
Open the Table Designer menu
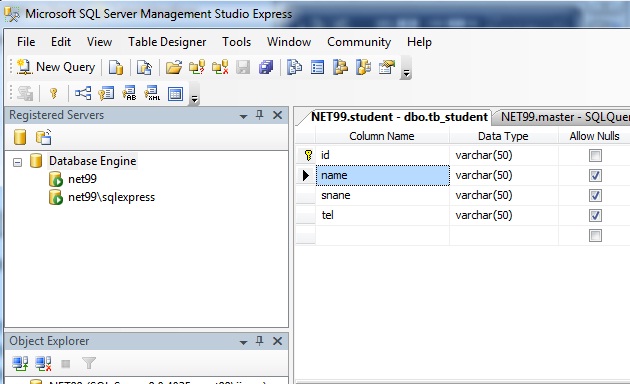point(167,42)
